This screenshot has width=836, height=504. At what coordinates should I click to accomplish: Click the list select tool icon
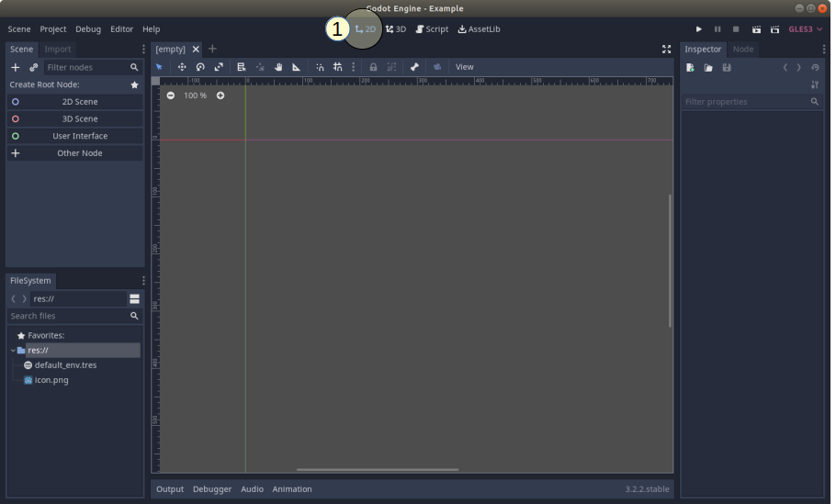242,67
